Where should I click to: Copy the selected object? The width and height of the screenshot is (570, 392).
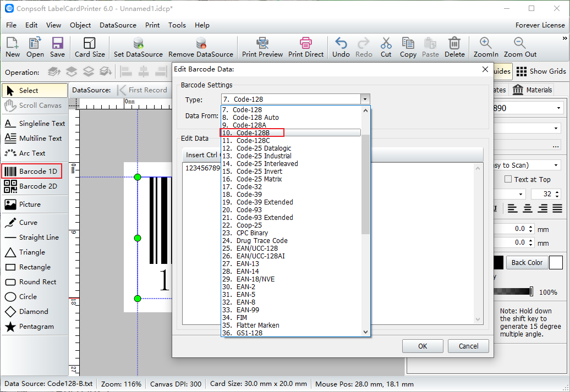(x=408, y=47)
